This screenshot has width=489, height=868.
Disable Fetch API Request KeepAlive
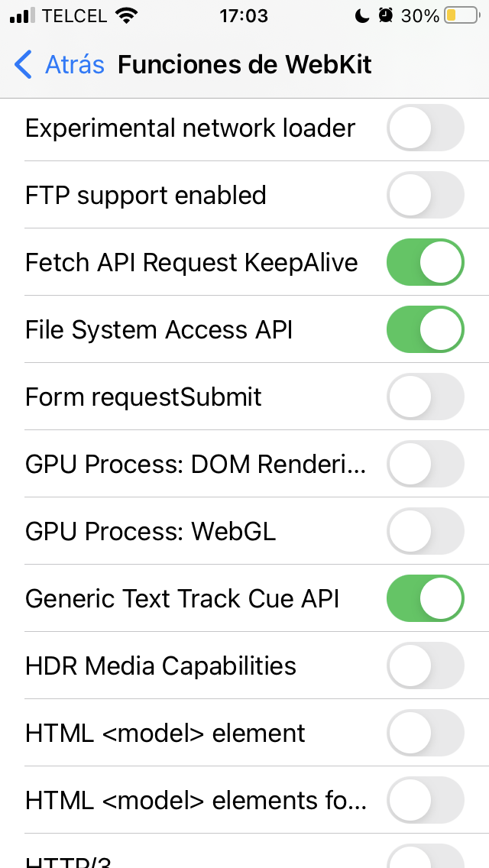click(426, 262)
